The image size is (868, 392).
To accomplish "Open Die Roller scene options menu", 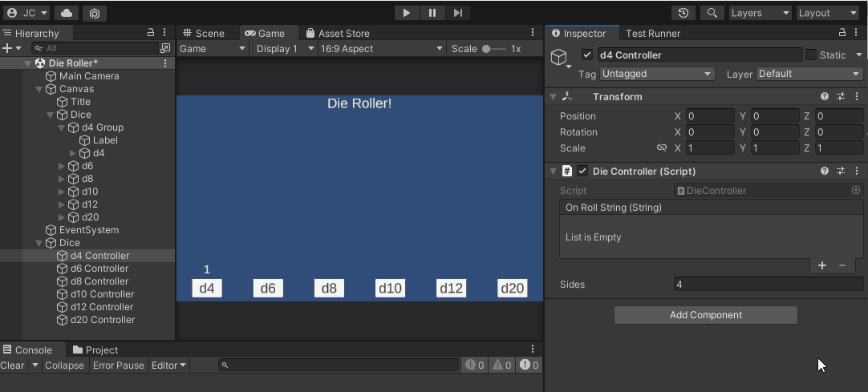I will [x=165, y=63].
